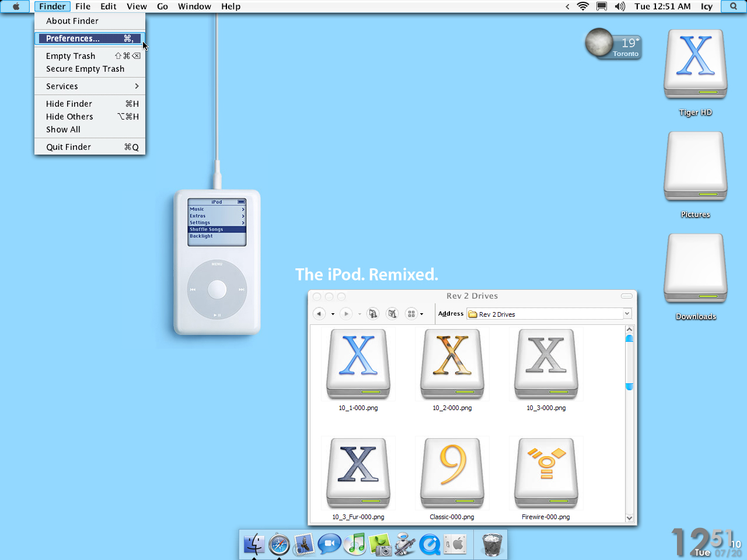Open the View menu

[x=137, y=6]
